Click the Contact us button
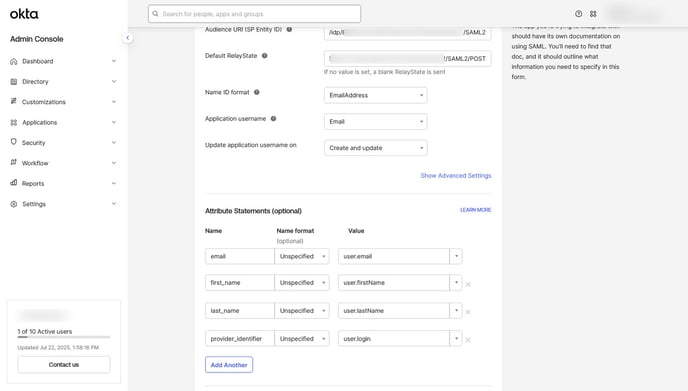The height and width of the screenshot is (391, 688). (64, 365)
